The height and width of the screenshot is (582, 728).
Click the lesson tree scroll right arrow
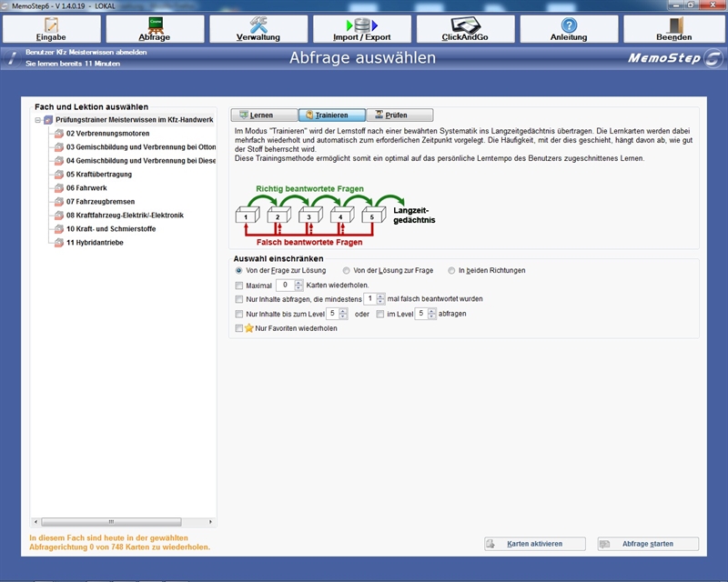[210, 522]
